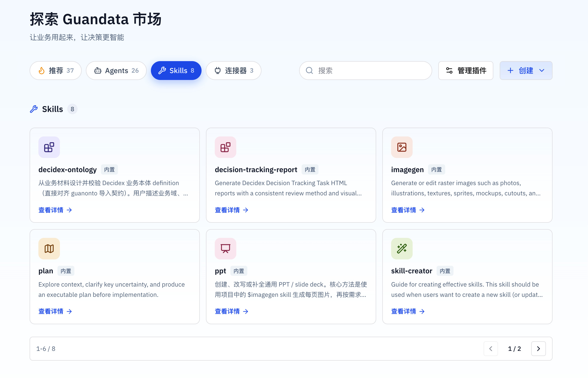
Task: View details of decidex-ontology
Action: coord(55,210)
